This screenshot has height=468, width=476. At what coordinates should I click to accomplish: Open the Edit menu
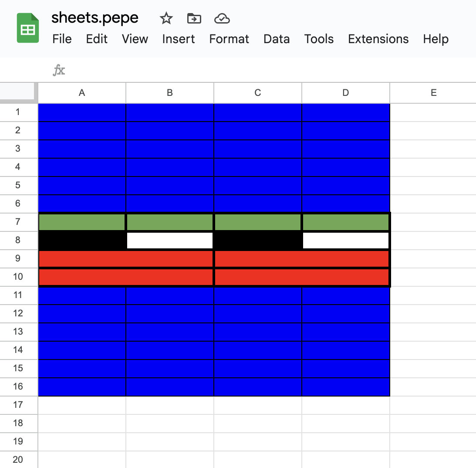tap(97, 39)
